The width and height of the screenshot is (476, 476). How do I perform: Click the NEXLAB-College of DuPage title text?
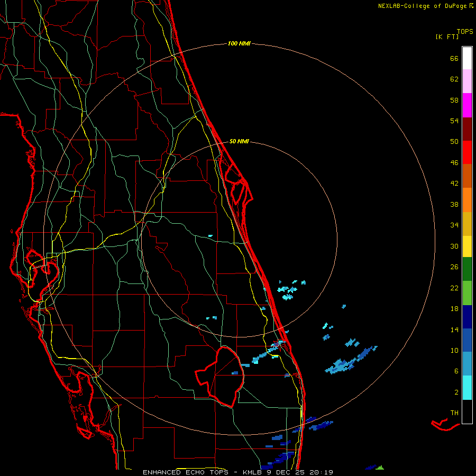[x=425, y=6]
